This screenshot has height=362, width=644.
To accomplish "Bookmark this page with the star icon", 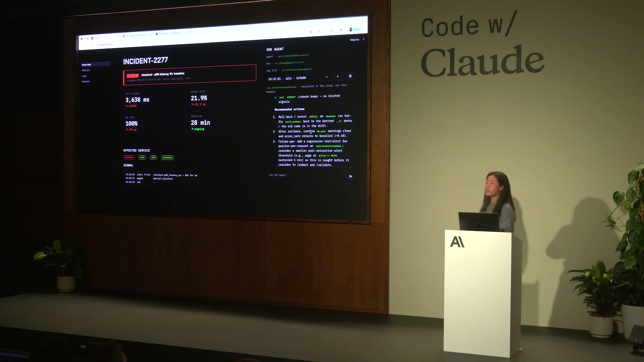I will pos(311,32).
